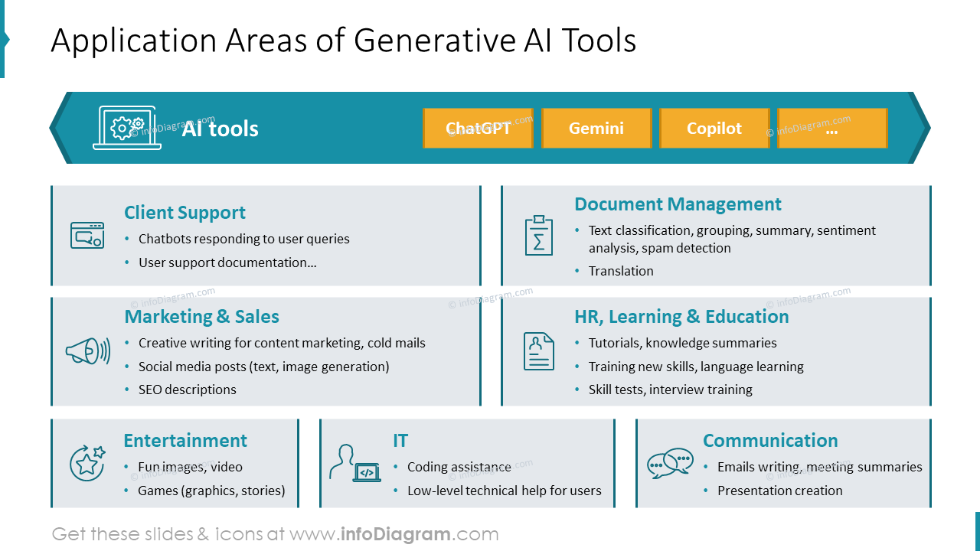Image resolution: width=980 pixels, height=551 pixels.
Task: Select the chat bubbles icon beside Communication
Action: pos(670,463)
